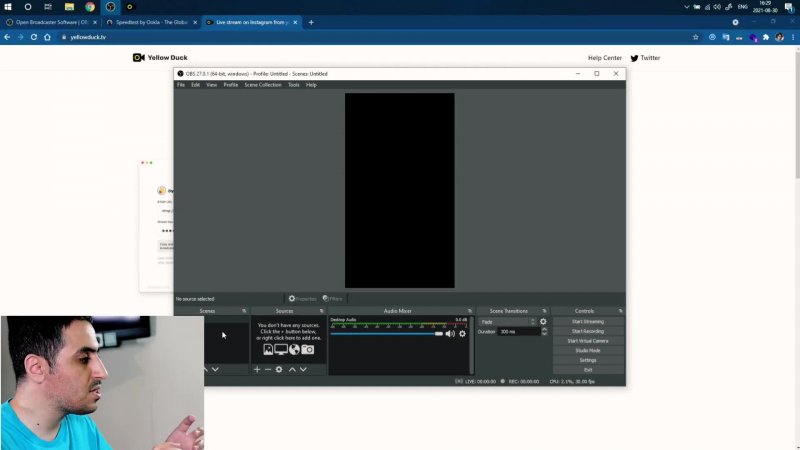Click the Start Streaming button
800x450 pixels.
click(588, 322)
